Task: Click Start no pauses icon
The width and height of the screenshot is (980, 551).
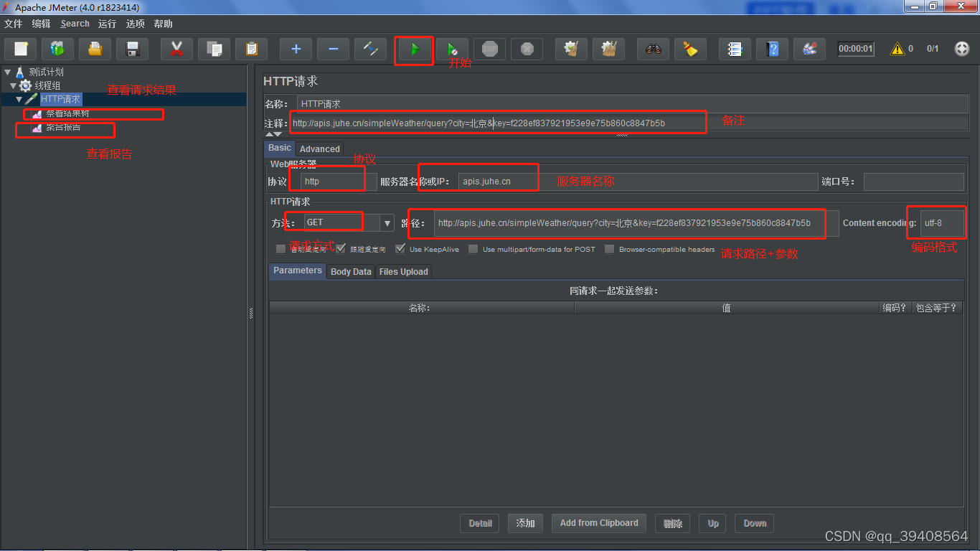Action: (x=452, y=50)
